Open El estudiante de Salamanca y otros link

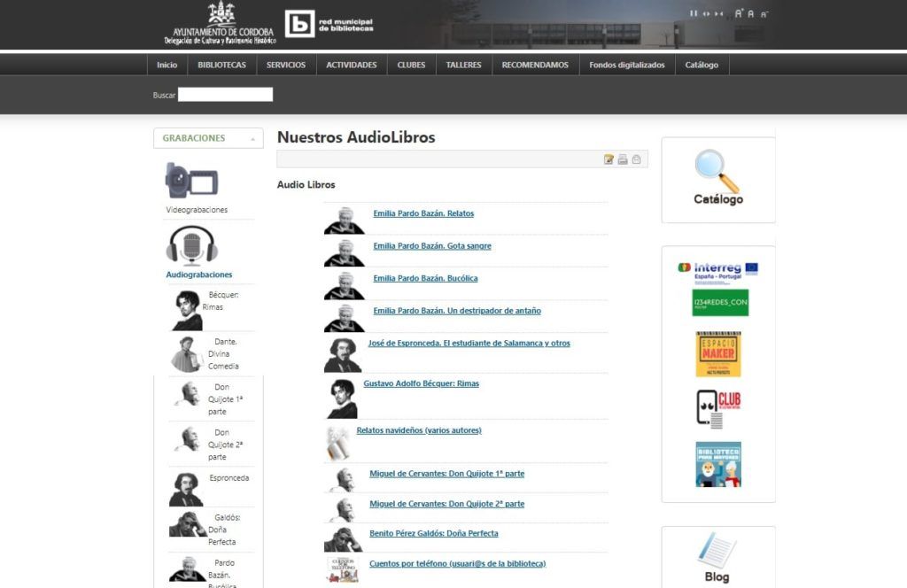point(469,343)
